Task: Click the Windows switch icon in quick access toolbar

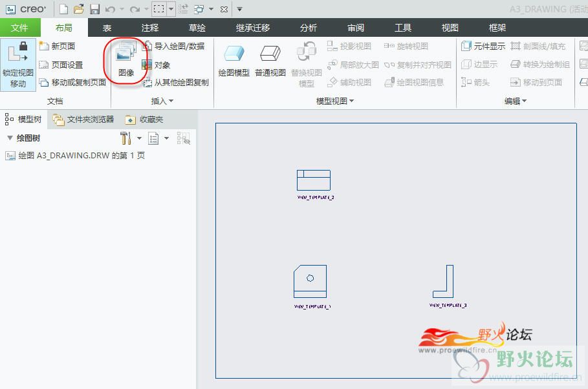Action: click(199, 9)
